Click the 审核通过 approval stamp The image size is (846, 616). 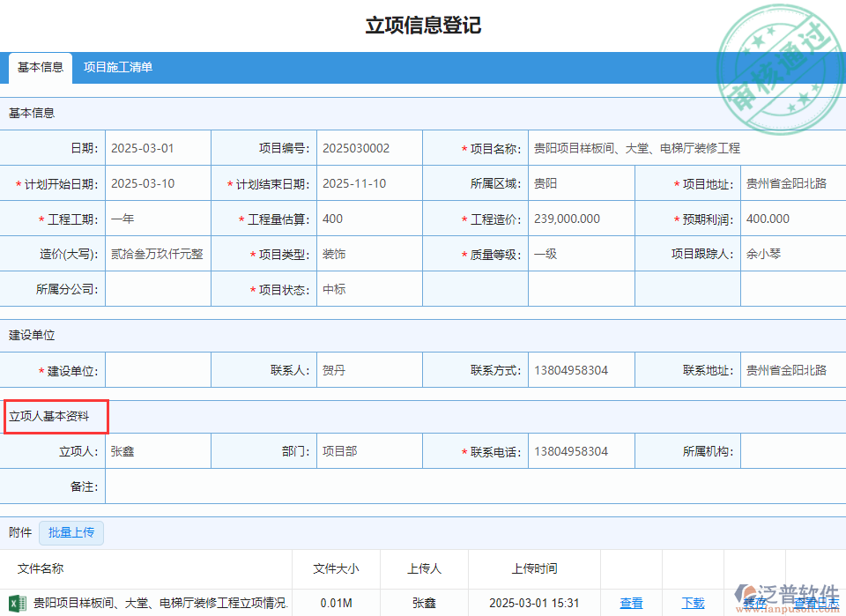coord(780,53)
